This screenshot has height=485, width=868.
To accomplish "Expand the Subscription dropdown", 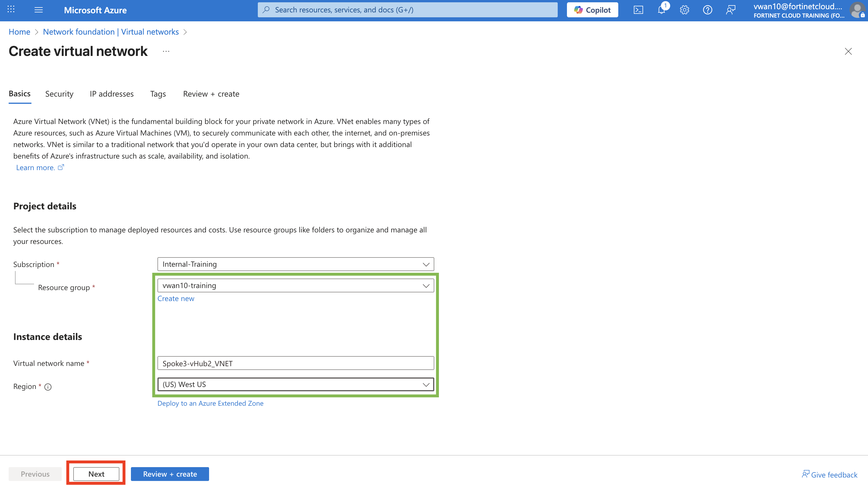I will click(x=296, y=264).
